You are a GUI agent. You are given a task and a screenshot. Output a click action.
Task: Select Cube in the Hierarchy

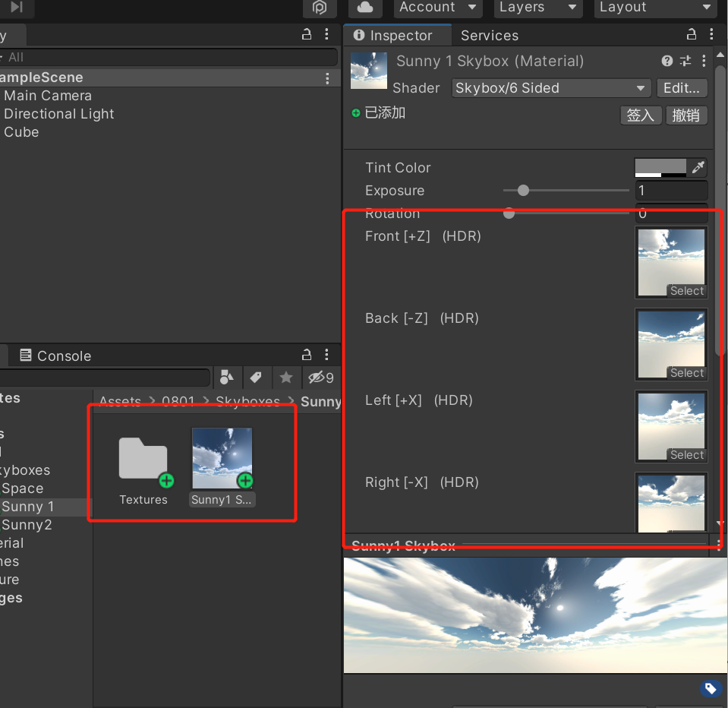click(21, 132)
